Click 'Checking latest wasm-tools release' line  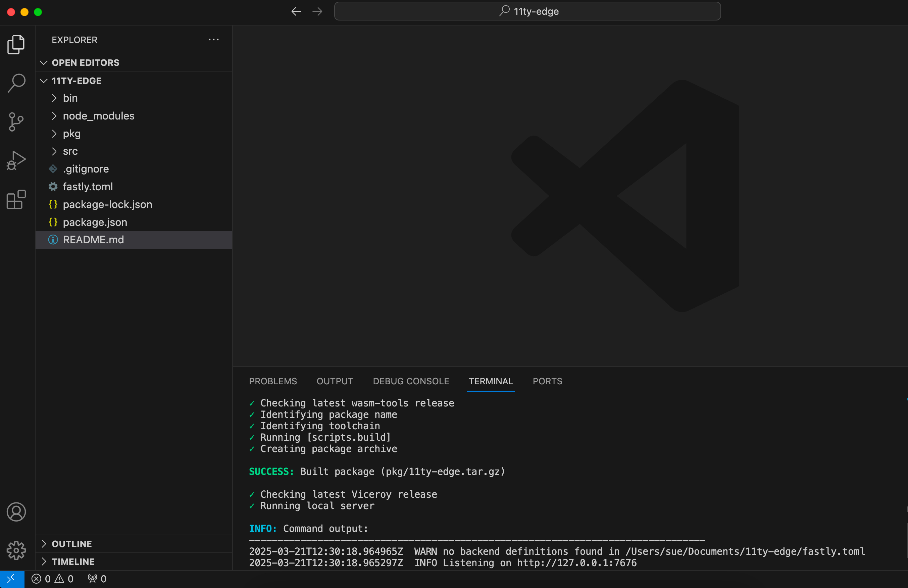point(357,403)
